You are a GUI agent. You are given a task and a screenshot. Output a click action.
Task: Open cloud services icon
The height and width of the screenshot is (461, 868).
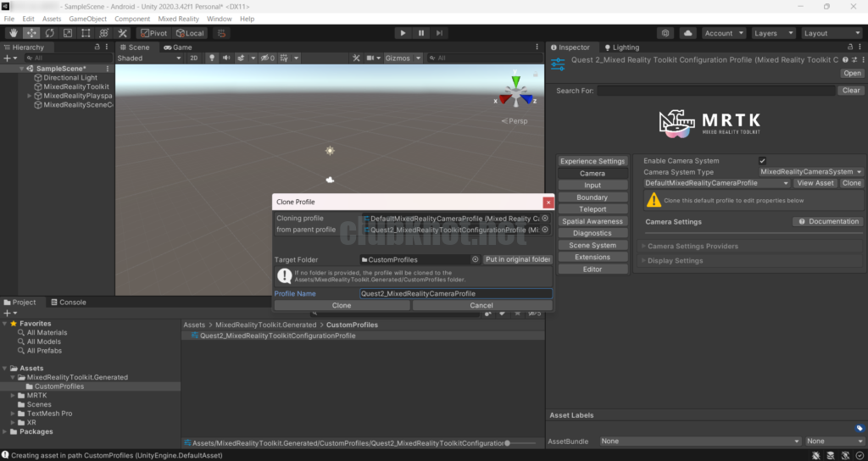[x=687, y=33]
